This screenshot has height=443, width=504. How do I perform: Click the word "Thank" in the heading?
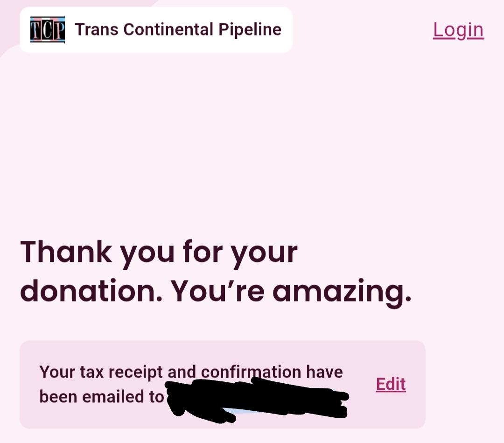pyautogui.click(x=66, y=252)
